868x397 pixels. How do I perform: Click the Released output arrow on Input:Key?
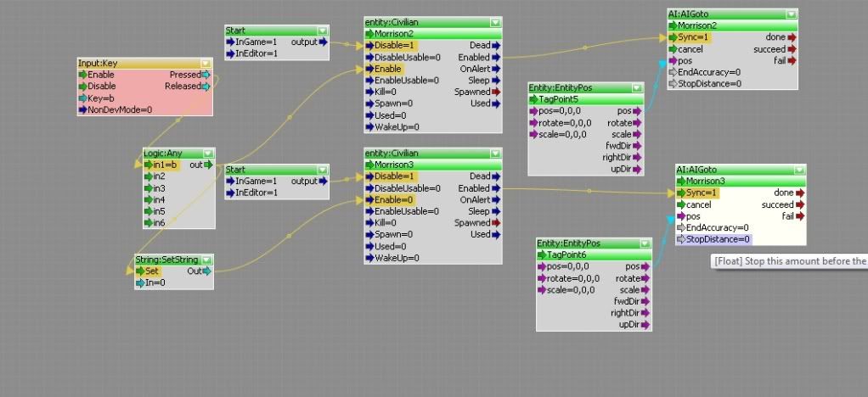206,86
